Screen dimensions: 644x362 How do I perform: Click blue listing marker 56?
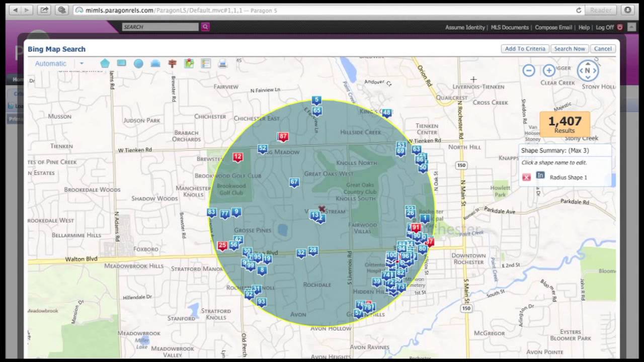point(234,245)
